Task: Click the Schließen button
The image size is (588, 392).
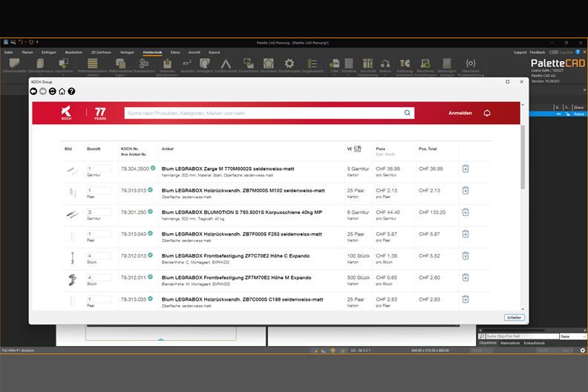Action: [x=514, y=317]
